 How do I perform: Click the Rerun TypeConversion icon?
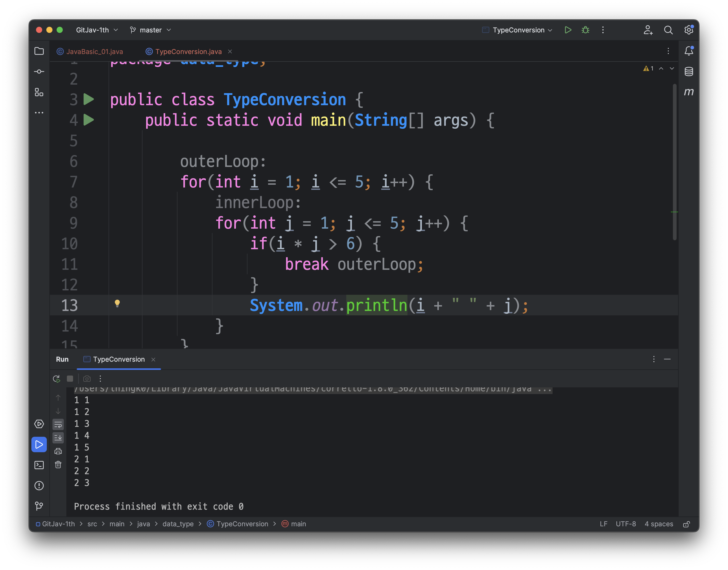(x=56, y=378)
